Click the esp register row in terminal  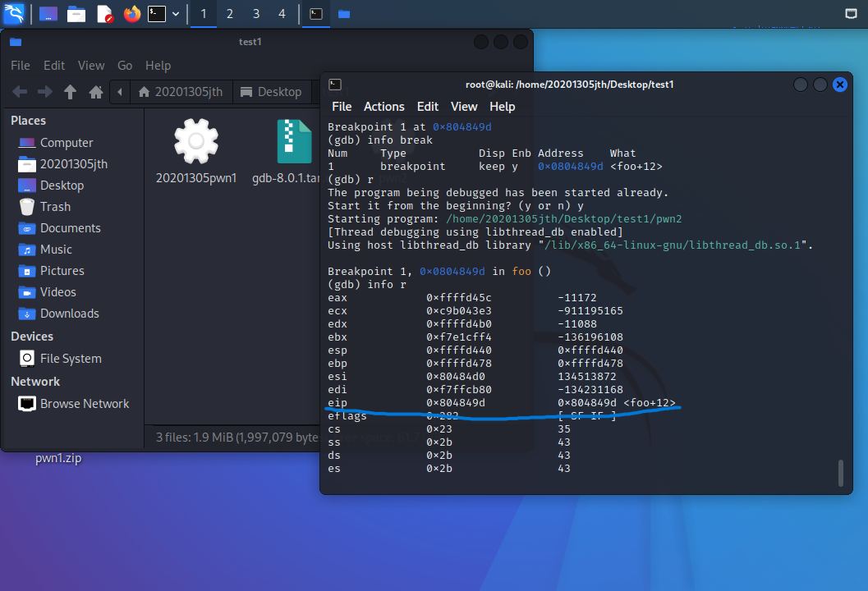(x=475, y=350)
